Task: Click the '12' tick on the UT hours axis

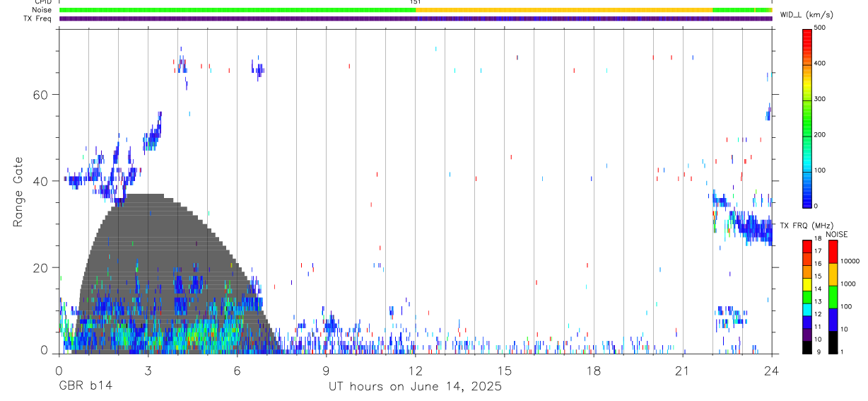Action: (415, 371)
